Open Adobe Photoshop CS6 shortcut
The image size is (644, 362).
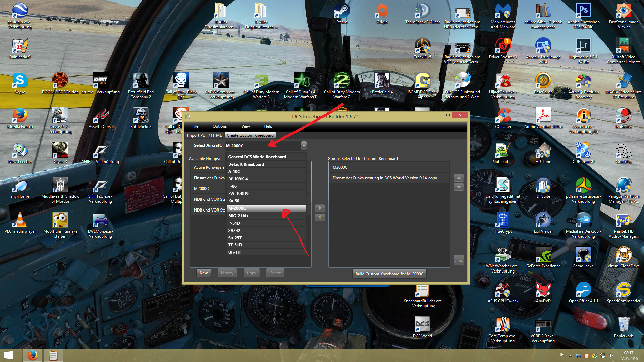click(583, 16)
